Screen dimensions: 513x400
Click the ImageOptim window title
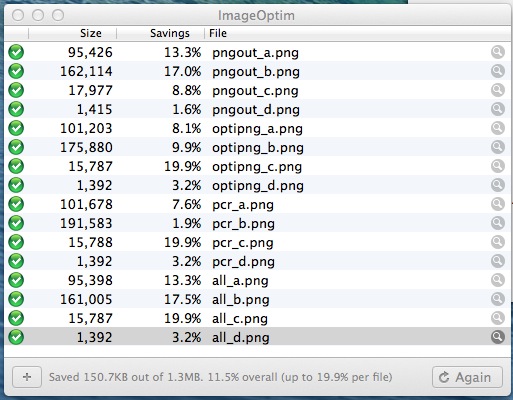tap(256, 15)
